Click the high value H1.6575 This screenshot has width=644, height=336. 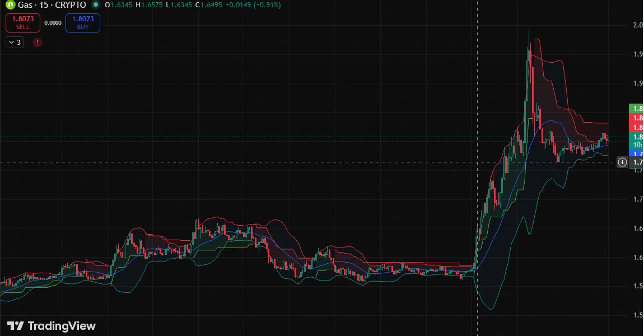pos(149,5)
